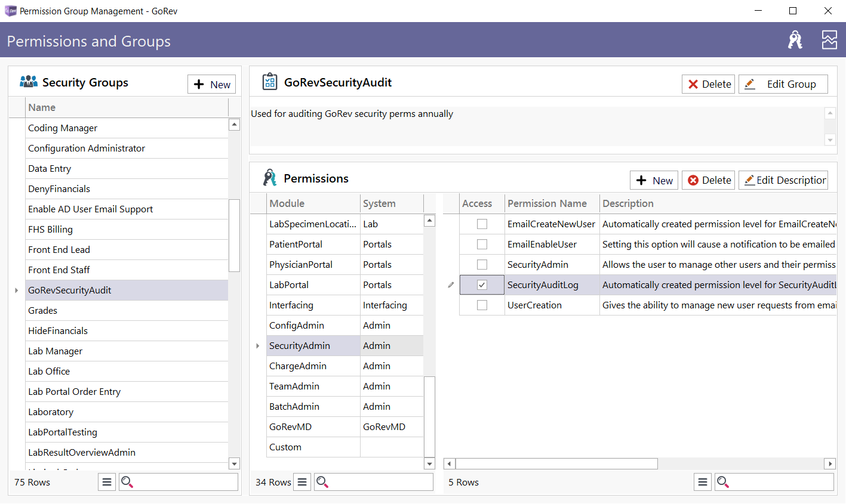Enable access for SecurityAdmin permission
Viewport: 846px width, 504px height.
pos(482,265)
